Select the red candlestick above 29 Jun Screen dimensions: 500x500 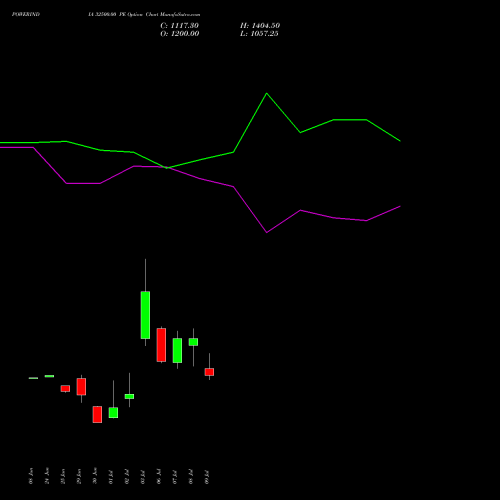81,387
